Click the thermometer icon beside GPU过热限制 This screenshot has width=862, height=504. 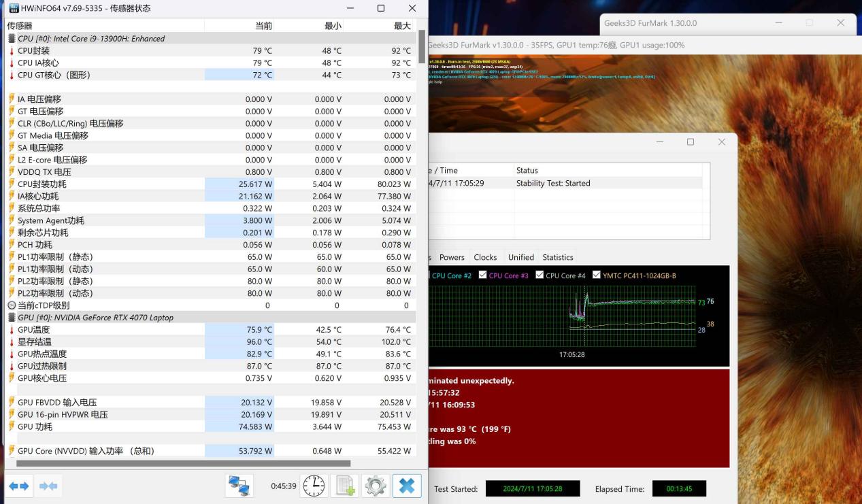click(12, 366)
